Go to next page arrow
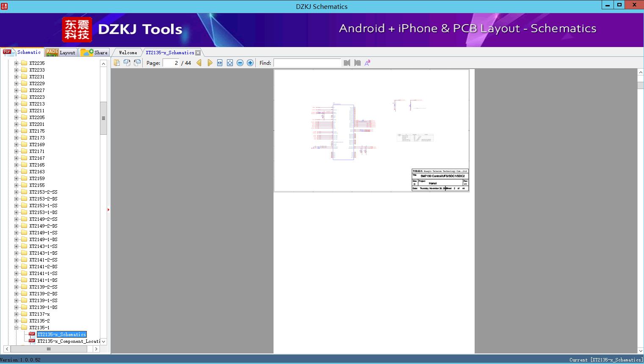The width and height of the screenshot is (644, 364). tap(210, 63)
